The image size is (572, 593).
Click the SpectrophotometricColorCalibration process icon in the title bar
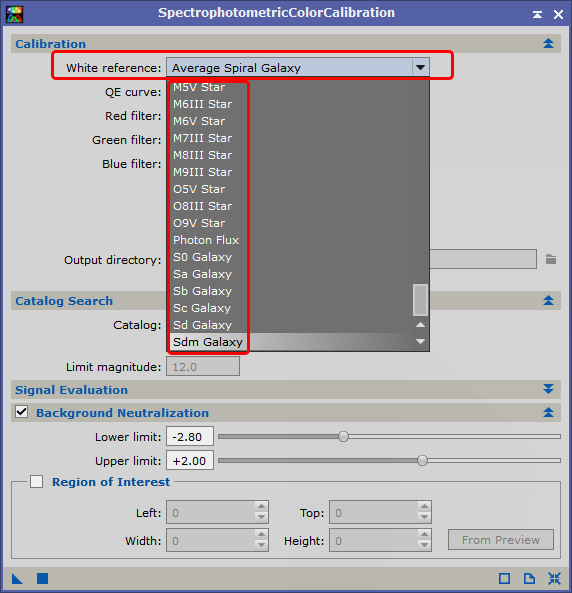[14, 14]
